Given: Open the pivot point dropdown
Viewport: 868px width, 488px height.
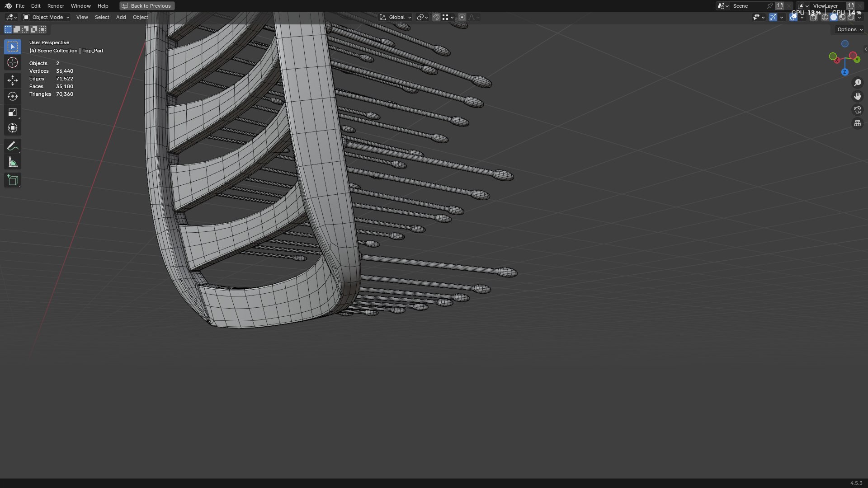Looking at the screenshot, I should (x=422, y=17).
